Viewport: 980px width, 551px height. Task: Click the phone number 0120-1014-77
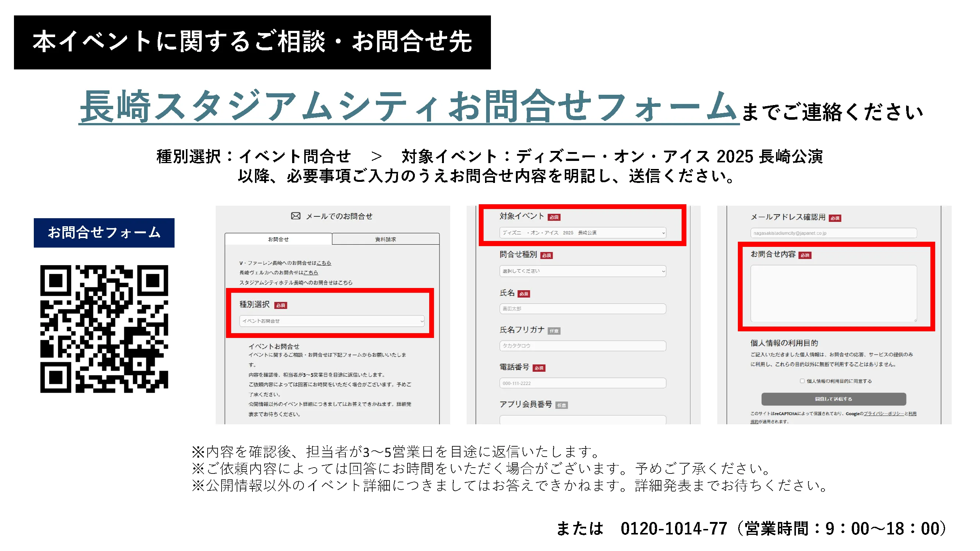click(674, 529)
